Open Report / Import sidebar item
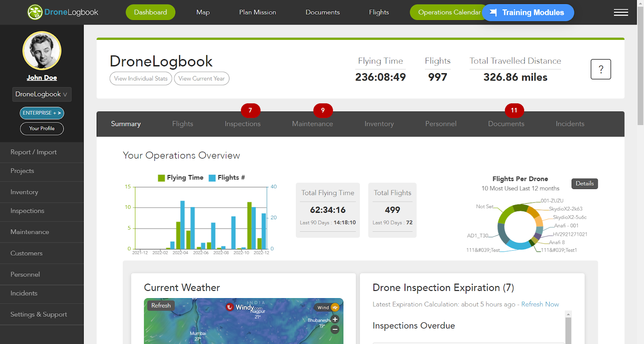 pos(42,152)
